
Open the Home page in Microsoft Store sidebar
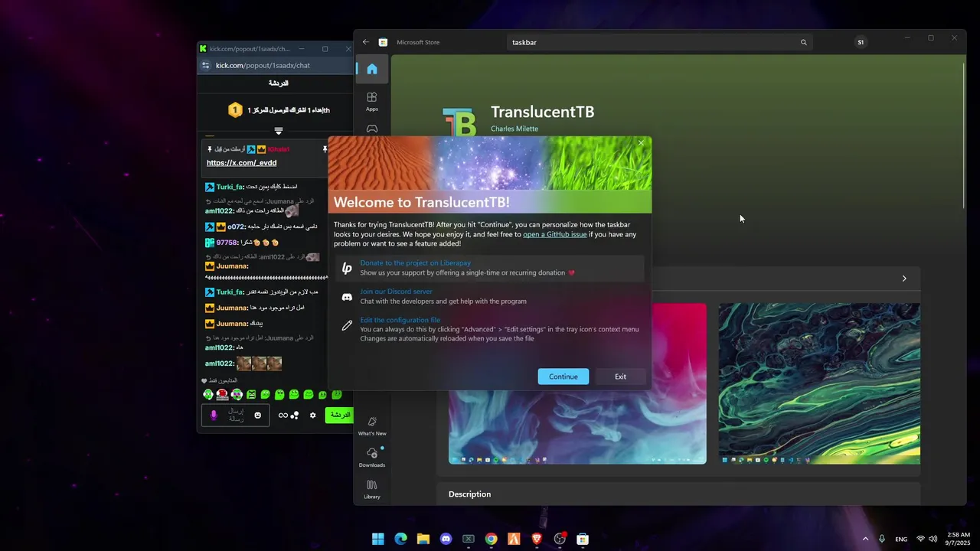pos(372,69)
